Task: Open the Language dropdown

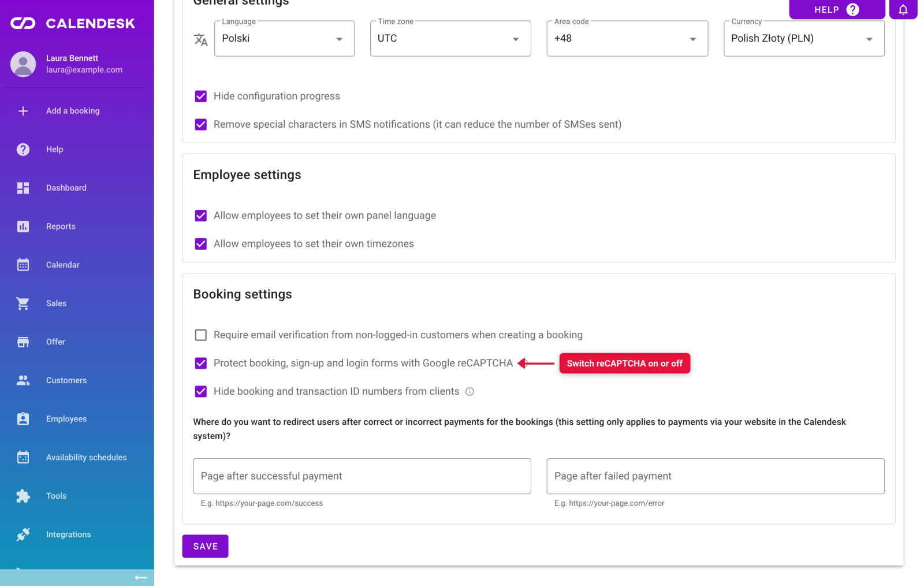Action: click(284, 39)
